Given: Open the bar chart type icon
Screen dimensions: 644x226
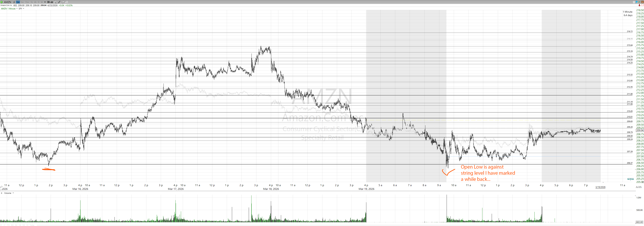Looking at the screenshot, I should point(52,2).
